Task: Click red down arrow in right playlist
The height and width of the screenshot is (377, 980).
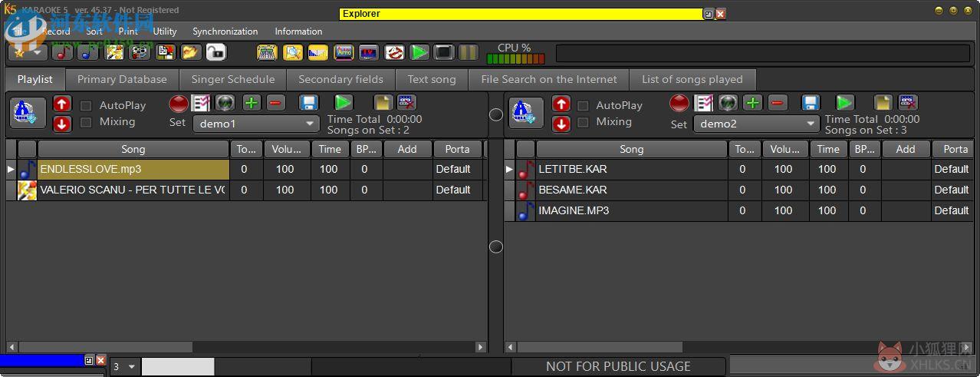Action: pyautogui.click(x=561, y=124)
